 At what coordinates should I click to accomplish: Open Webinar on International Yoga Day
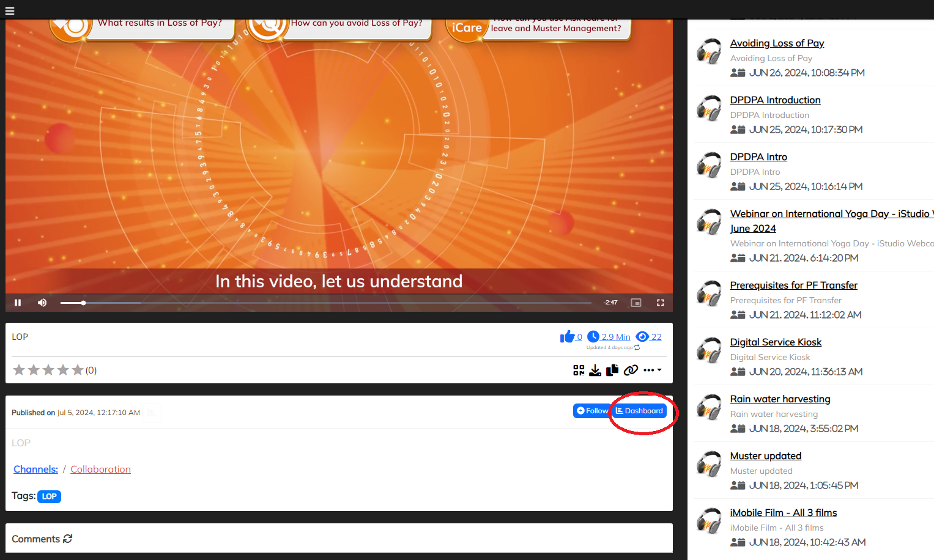click(832, 221)
